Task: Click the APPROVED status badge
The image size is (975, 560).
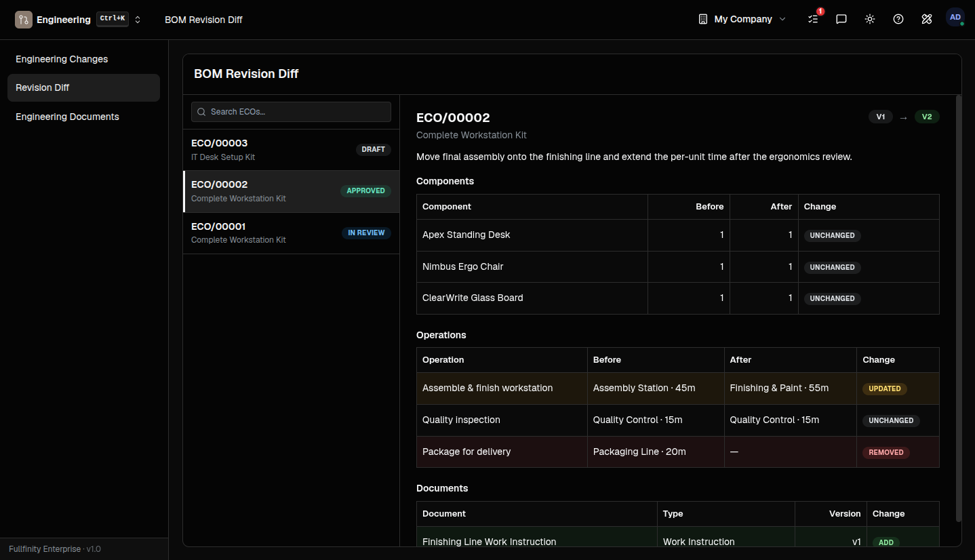Action: 365,191
